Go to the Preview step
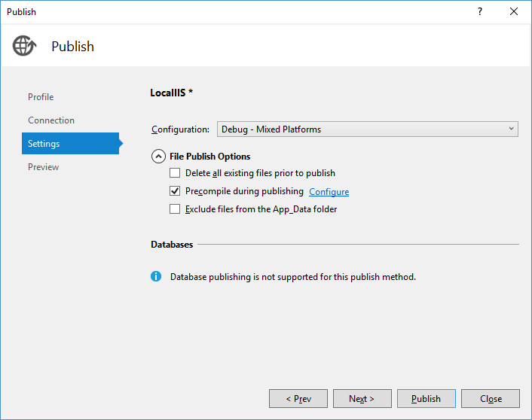The height and width of the screenshot is (420, 532). tap(43, 167)
